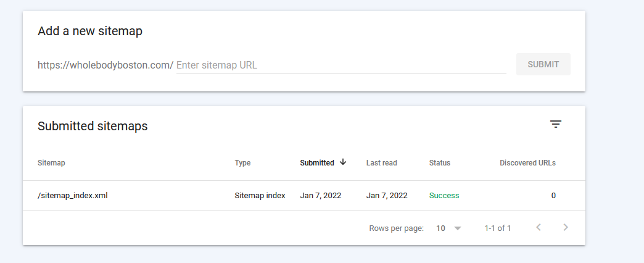This screenshot has width=644, height=263.
Task: Click the https://wholebodyboston.com/ prefix text
Action: 105,65
